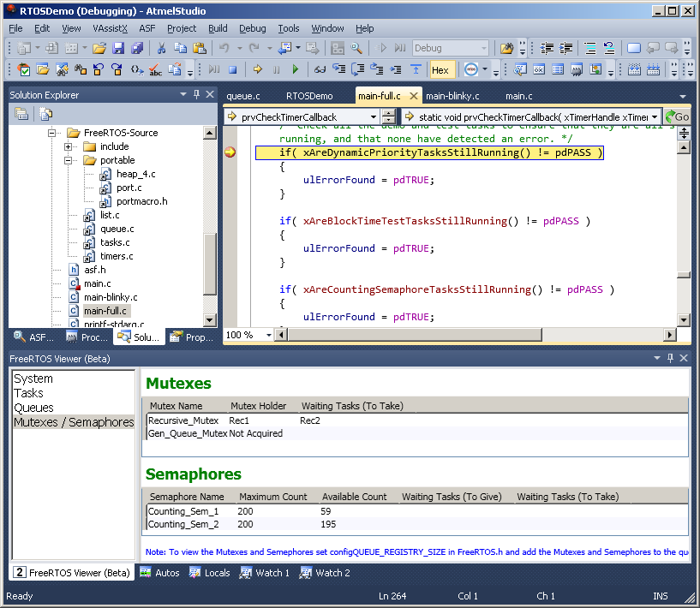
Task: Close the main-full.c tab
Action: [414, 97]
